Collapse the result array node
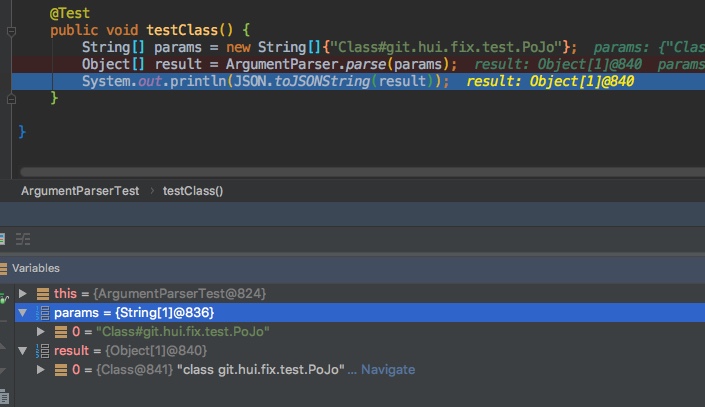The image size is (705, 407). coord(22,350)
